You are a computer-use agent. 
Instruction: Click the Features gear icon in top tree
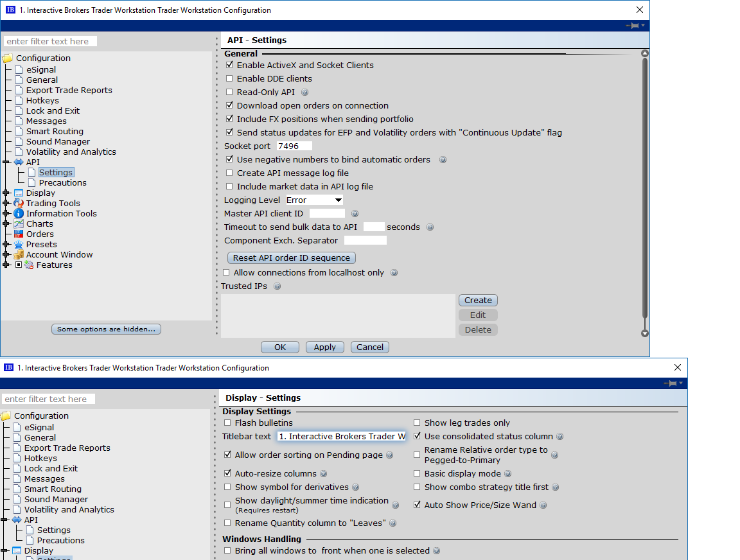[x=29, y=265]
